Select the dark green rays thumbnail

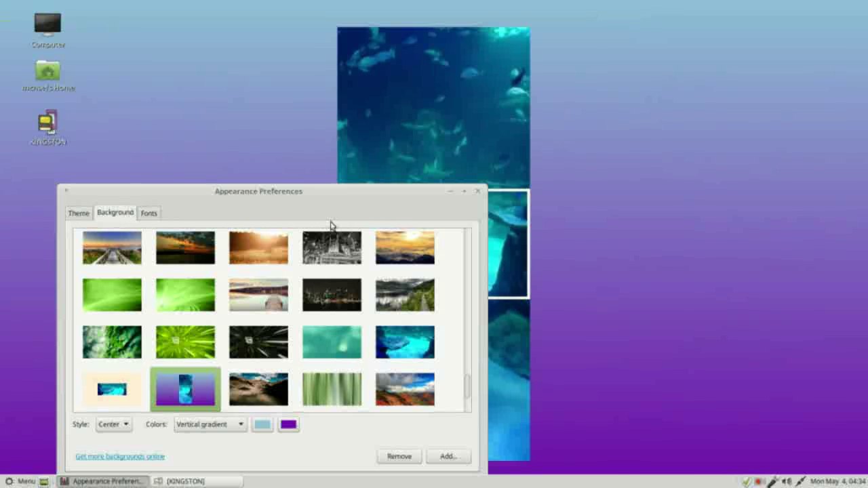point(258,342)
